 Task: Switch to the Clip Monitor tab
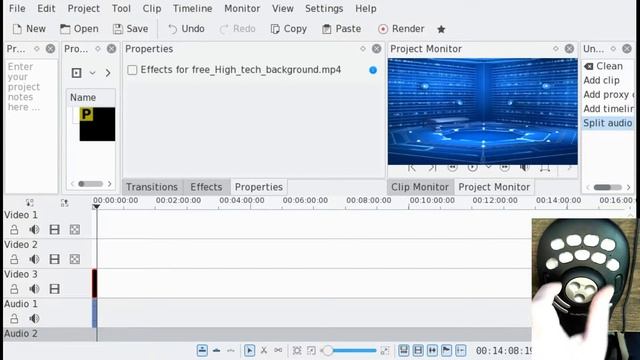[420, 187]
